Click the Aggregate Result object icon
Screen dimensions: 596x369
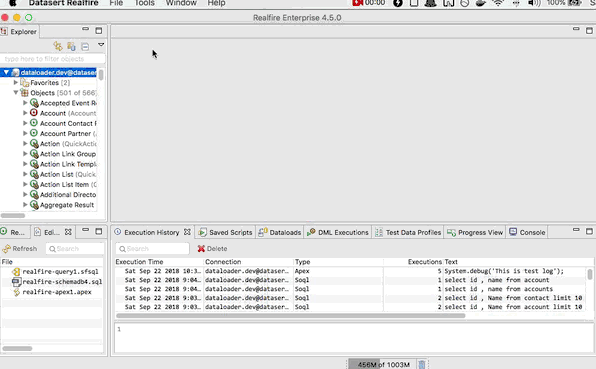coord(34,205)
